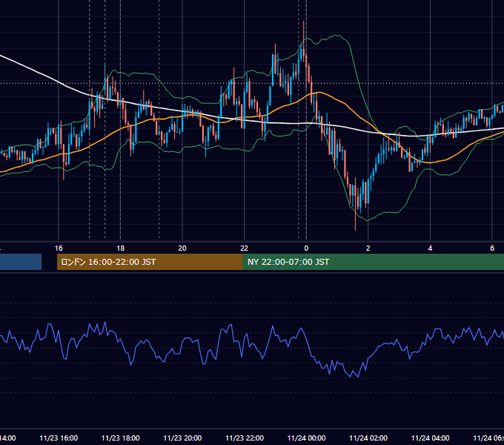Click the 18 hour label on chart axis
Viewport: 504px width, 445px height.
coord(121,248)
